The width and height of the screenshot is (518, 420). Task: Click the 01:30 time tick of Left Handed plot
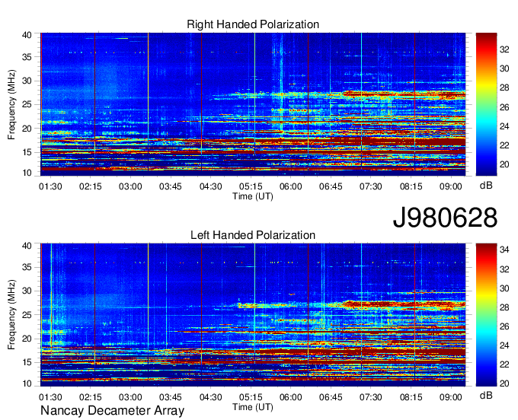click(50, 397)
